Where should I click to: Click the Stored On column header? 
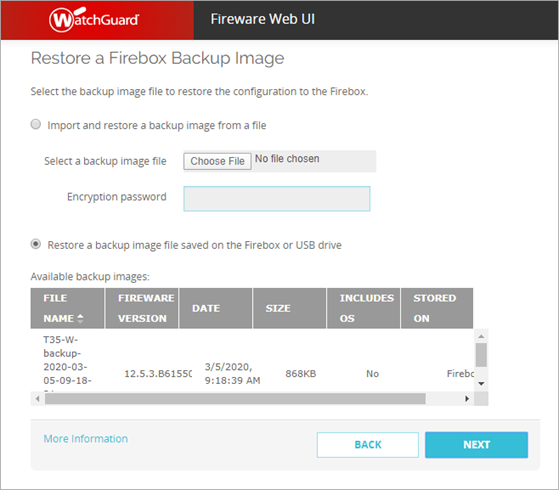click(x=437, y=308)
